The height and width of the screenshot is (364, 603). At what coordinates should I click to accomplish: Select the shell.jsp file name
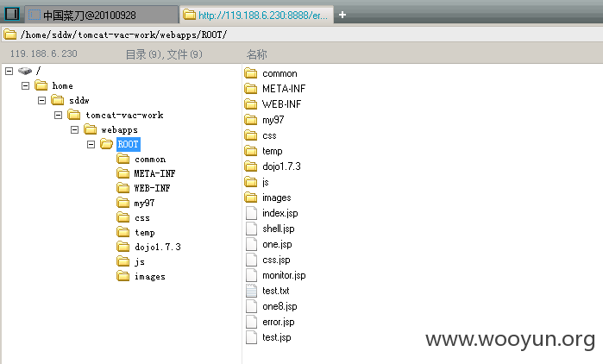coord(279,229)
